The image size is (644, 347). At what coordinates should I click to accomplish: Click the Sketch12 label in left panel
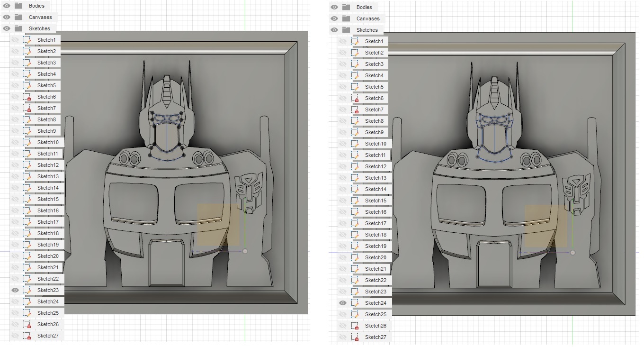pos(48,165)
